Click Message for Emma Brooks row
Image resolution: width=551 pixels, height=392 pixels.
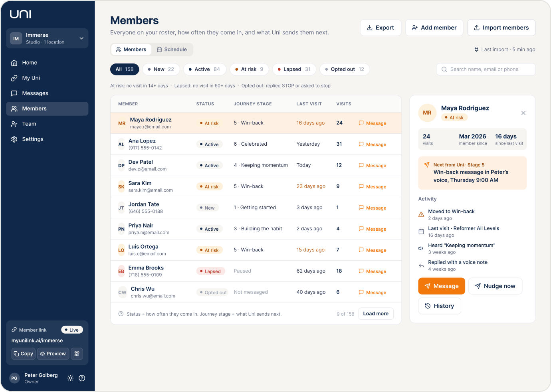click(373, 271)
